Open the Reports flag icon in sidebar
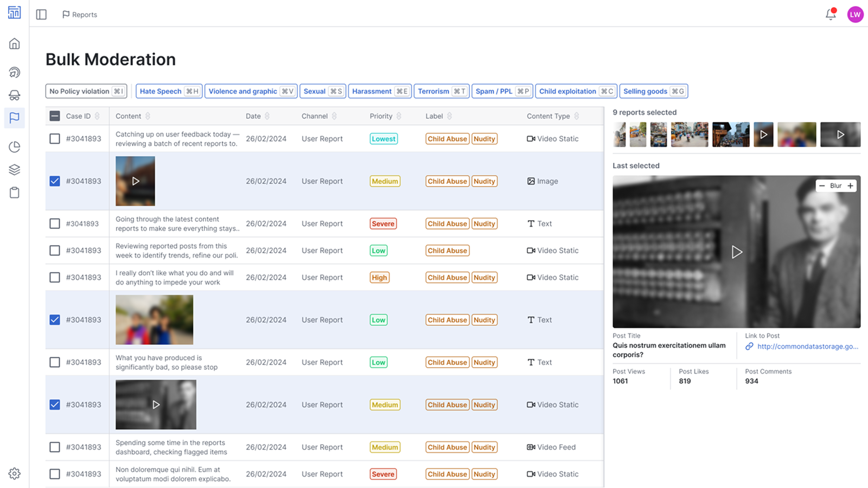The height and width of the screenshot is (488, 868). [15, 118]
